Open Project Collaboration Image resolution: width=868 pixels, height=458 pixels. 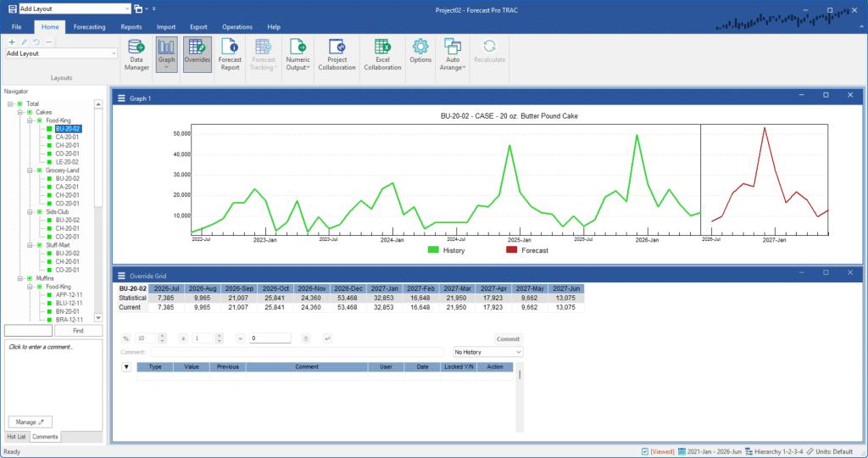337,55
